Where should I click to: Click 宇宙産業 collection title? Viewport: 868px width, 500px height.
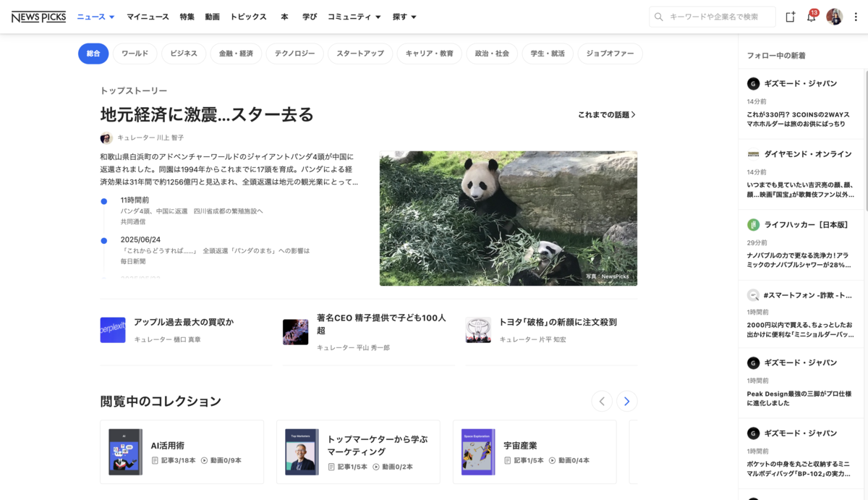521,446
